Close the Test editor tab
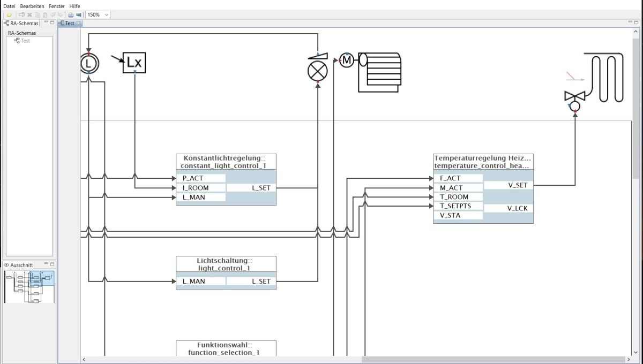 click(79, 24)
